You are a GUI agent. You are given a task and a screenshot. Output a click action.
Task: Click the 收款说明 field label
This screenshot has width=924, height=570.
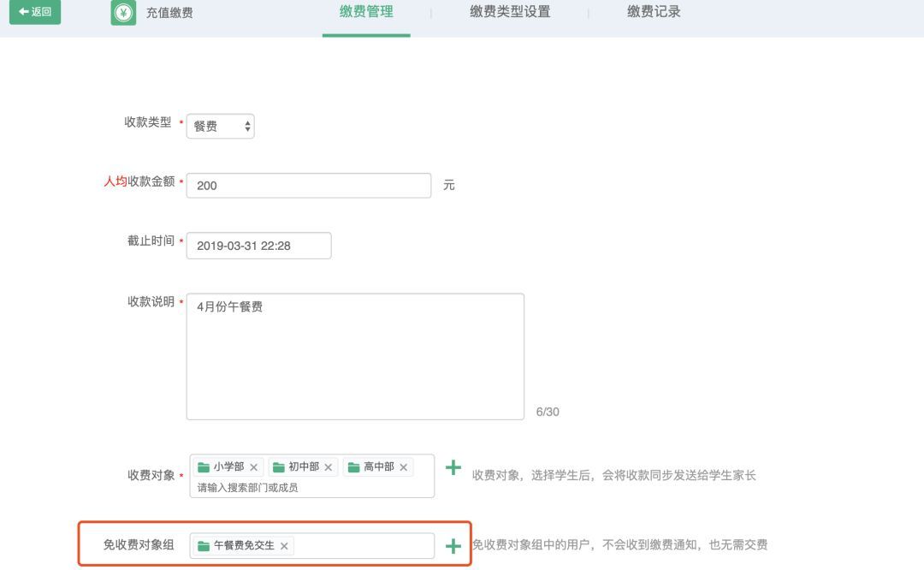(x=151, y=302)
